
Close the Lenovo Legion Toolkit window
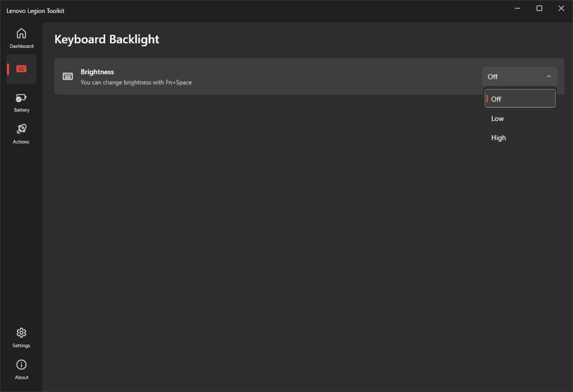(x=561, y=8)
